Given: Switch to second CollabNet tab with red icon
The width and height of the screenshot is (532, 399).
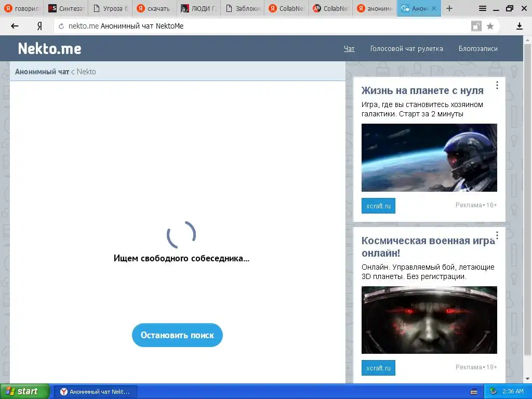Looking at the screenshot, I should (x=331, y=8).
